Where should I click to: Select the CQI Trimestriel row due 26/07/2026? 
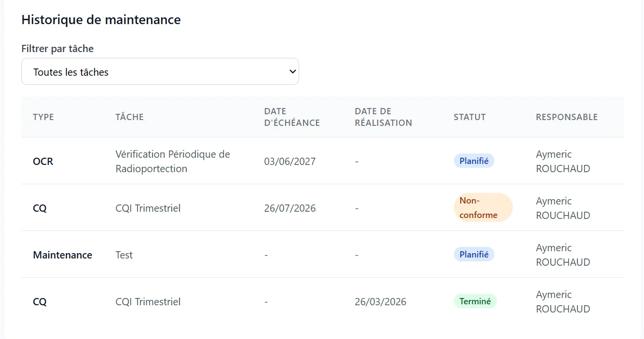[322, 208]
